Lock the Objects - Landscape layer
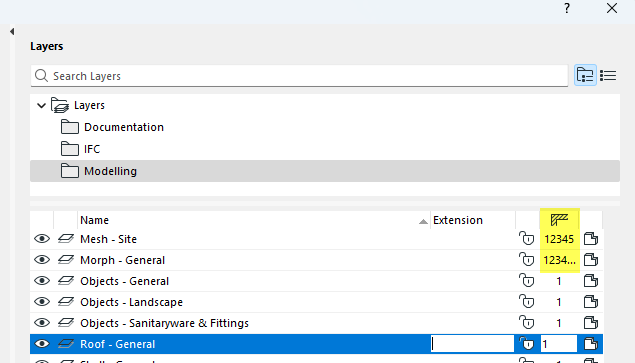This screenshot has height=363, width=635. click(526, 302)
